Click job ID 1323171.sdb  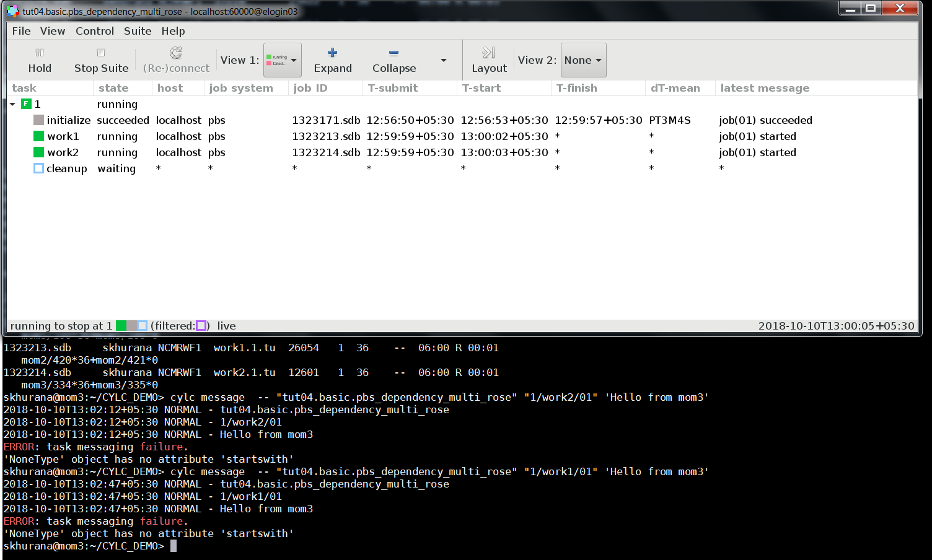pyautogui.click(x=326, y=120)
